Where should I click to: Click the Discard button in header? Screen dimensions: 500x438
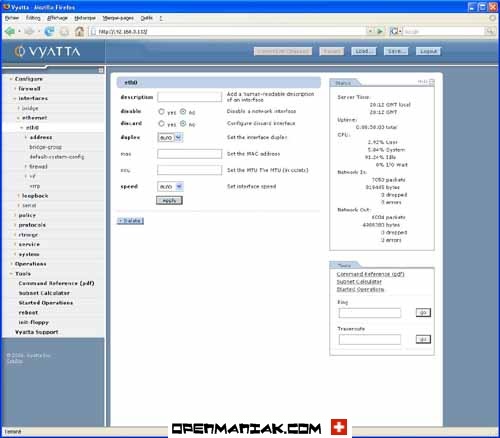332,51
